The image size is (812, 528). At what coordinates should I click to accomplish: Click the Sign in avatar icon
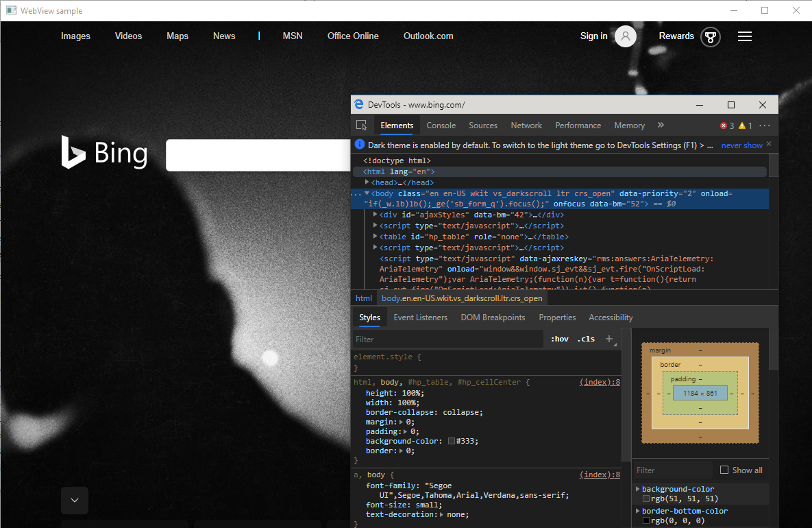click(625, 36)
